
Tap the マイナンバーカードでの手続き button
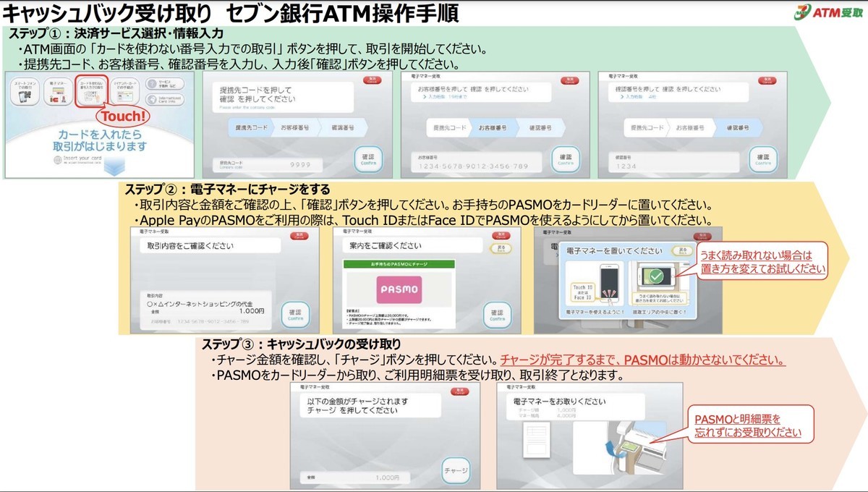click(124, 92)
